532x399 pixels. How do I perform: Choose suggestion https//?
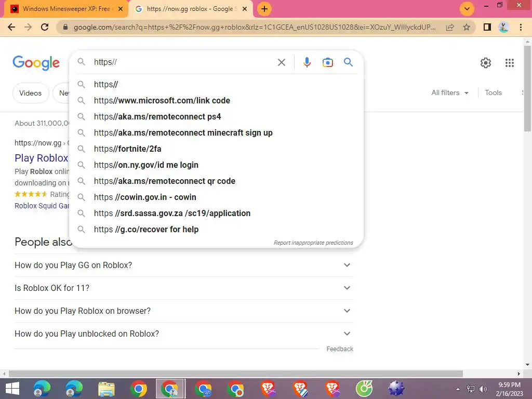click(x=216, y=85)
